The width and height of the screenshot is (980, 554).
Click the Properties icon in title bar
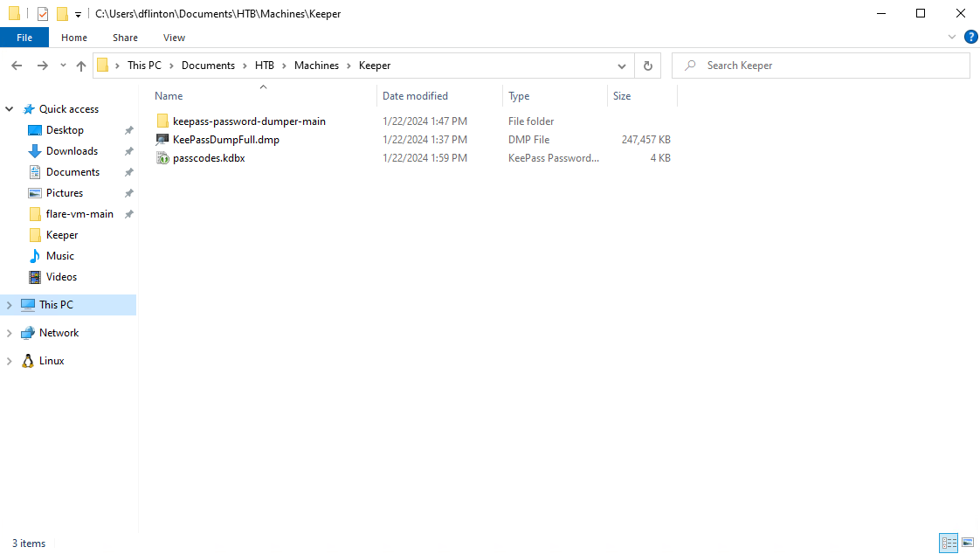tap(43, 14)
